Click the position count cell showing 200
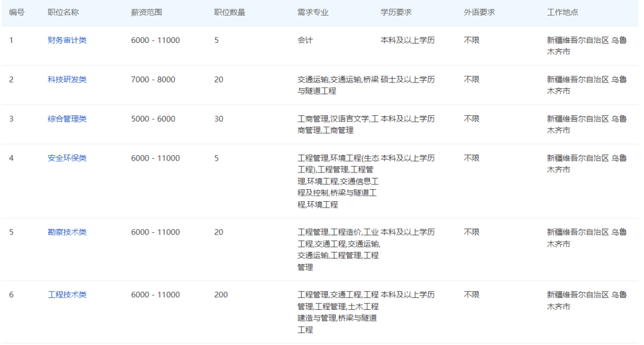 point(221,295)
